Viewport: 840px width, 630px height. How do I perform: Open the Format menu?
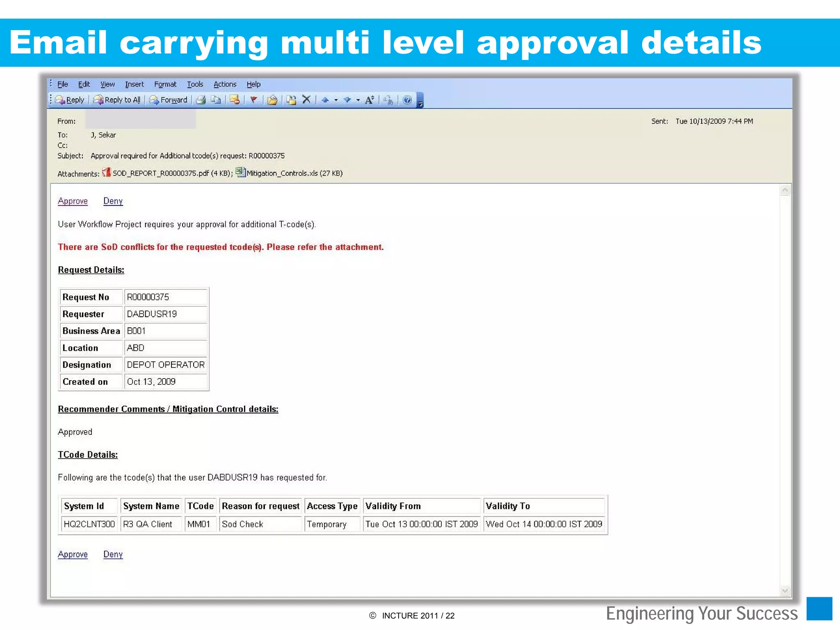[x=165, y=84]
